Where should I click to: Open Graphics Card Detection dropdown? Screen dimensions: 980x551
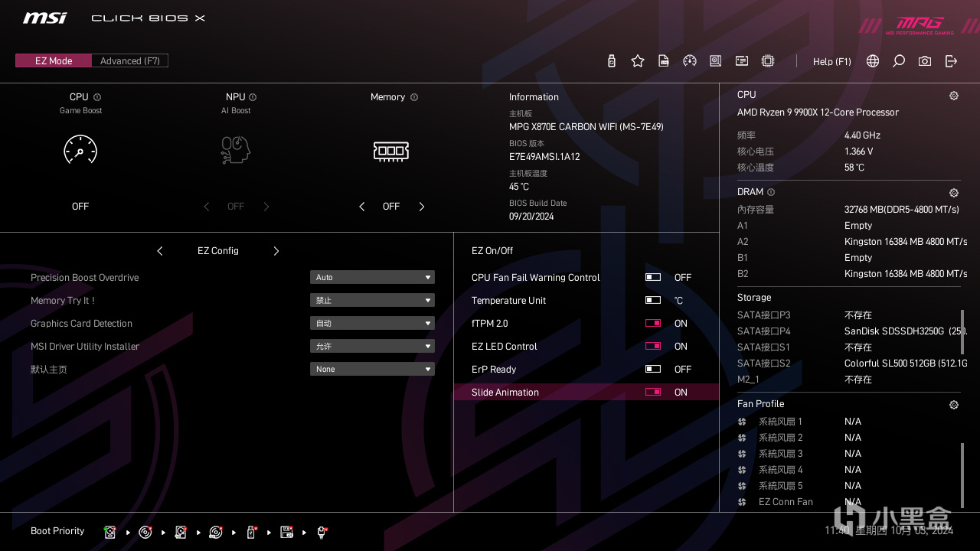click(x=372, y=323)
